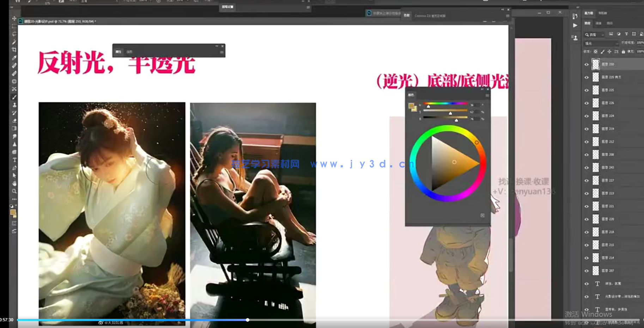Image resolution: width=644 pixels, height=328 pixels.
Task: Select the Hand tool
Action: [x=14, y=184]
